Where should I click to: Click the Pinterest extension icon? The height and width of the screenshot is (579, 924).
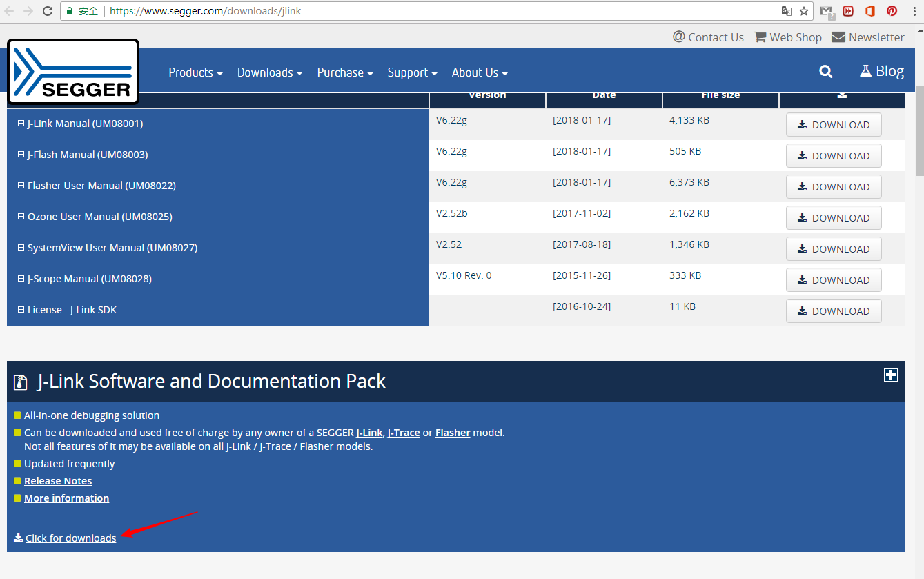(x=892, y=11)
